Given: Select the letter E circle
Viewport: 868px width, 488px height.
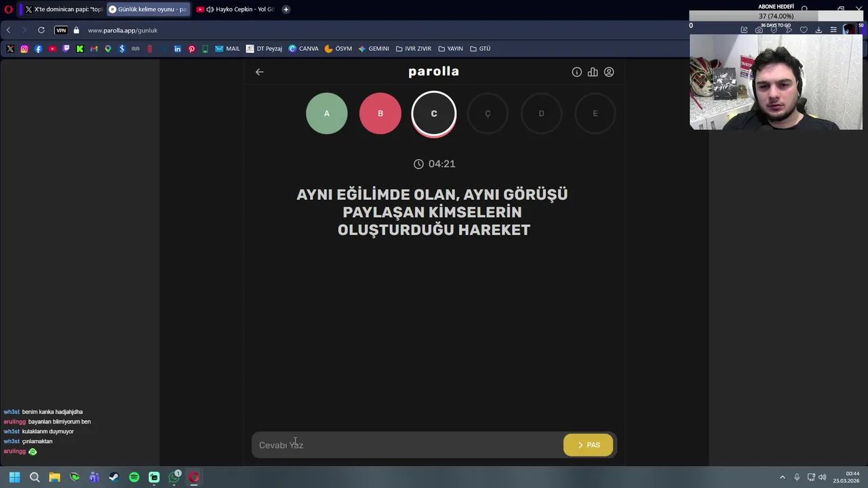Looking at the screenshot, I should [x=595, y=113].
